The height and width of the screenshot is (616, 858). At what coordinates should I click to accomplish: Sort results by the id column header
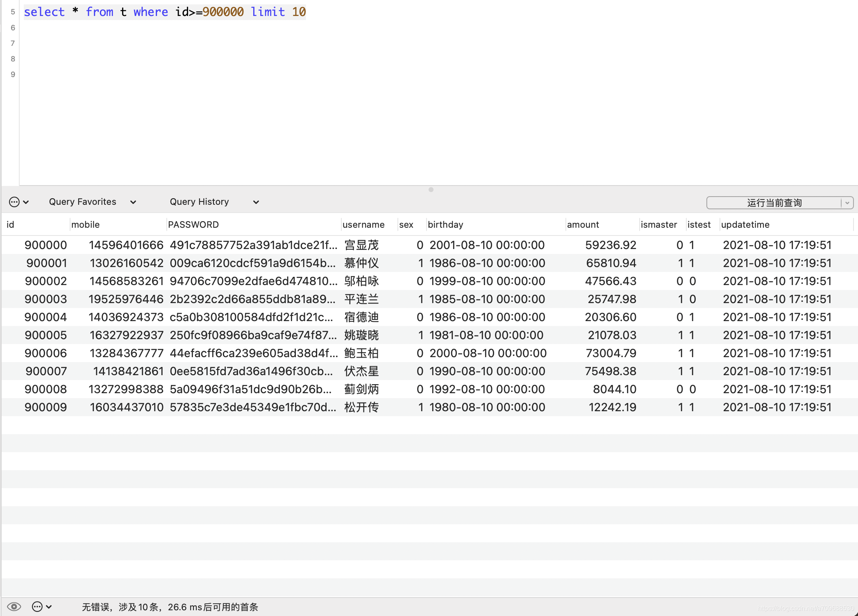coord(11,224)
